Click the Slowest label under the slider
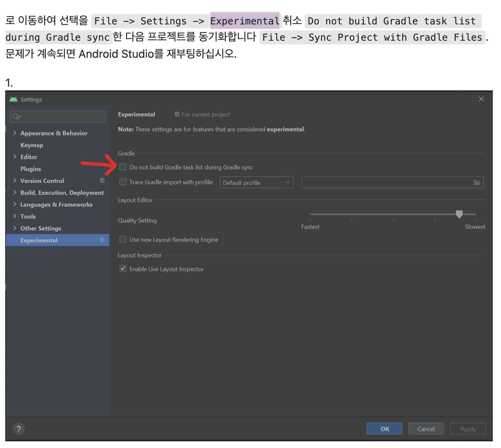The width and height of the screenshot is (501, 448). tap(475, 227)
